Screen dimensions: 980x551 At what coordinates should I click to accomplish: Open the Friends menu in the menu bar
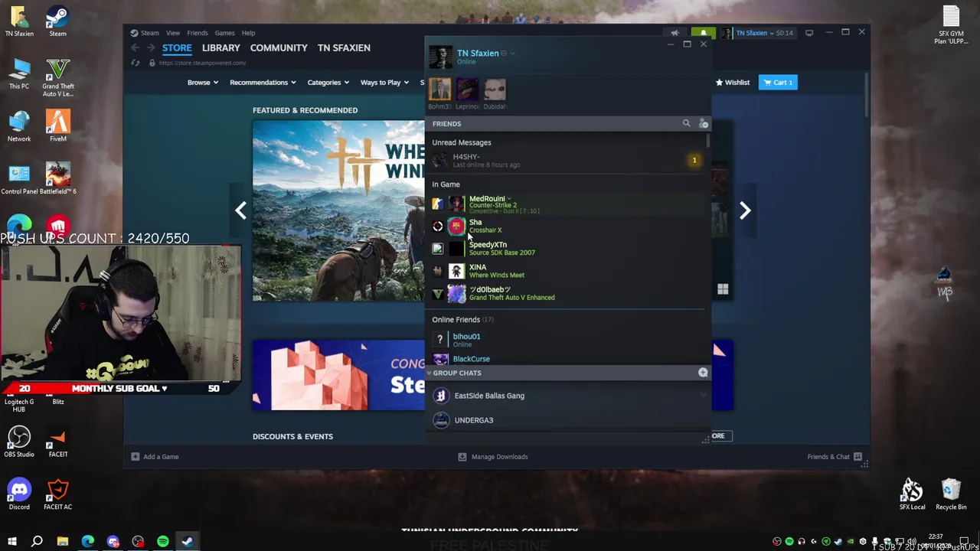(198, 33)
